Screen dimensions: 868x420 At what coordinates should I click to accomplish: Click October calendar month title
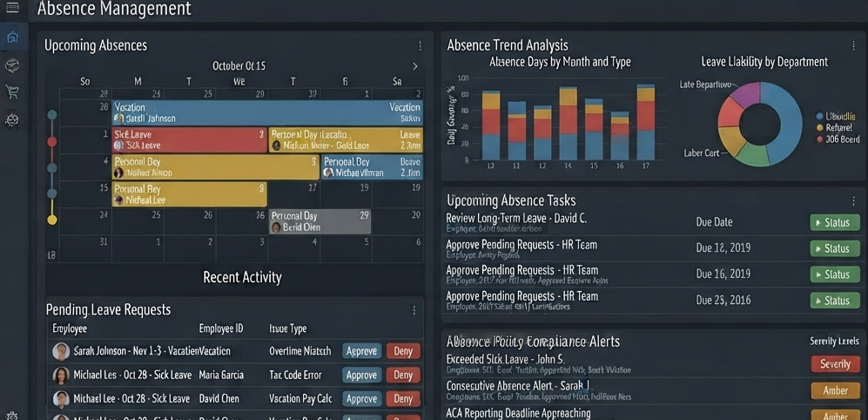pos(239,66)
